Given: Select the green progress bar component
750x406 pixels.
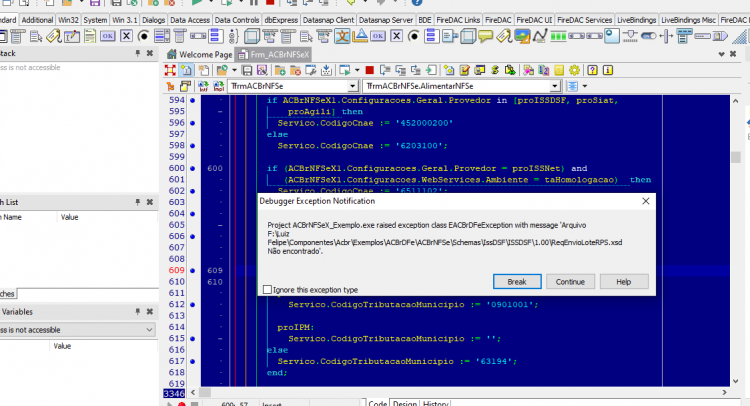Looking at the screenshot, I should tap(558, 36).
